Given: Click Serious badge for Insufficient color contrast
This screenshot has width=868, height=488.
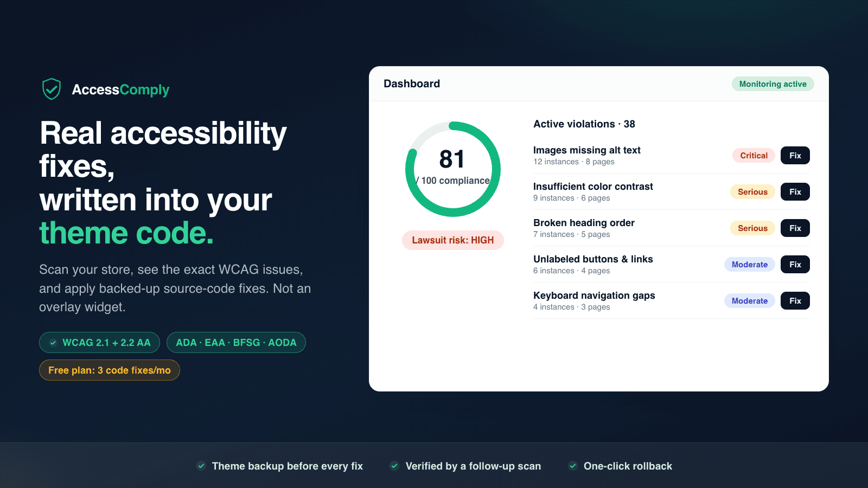Looking at the screenshot, I should [x=753, y=192].
